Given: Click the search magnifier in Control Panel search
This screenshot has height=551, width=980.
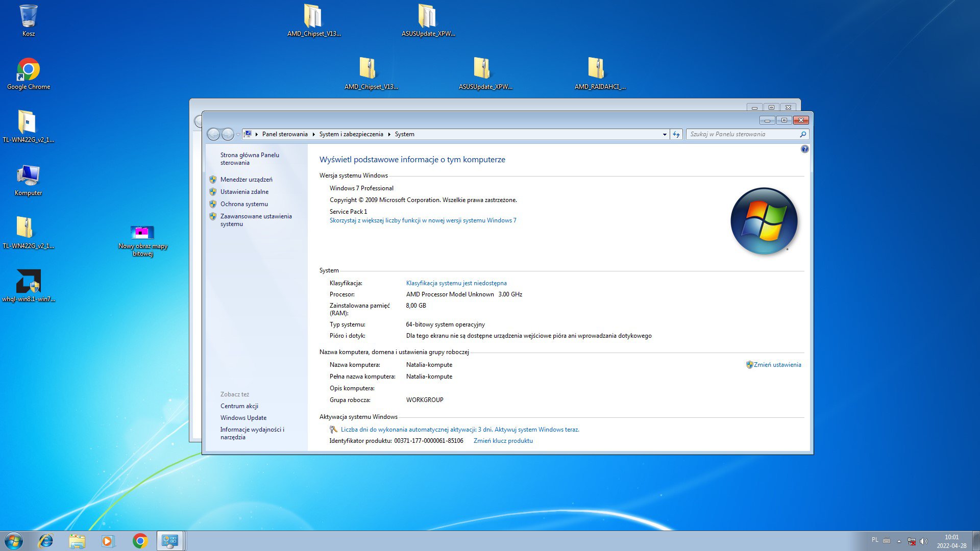Looking at the screenshot, I should pyautogui.click(x=803, y=134).
